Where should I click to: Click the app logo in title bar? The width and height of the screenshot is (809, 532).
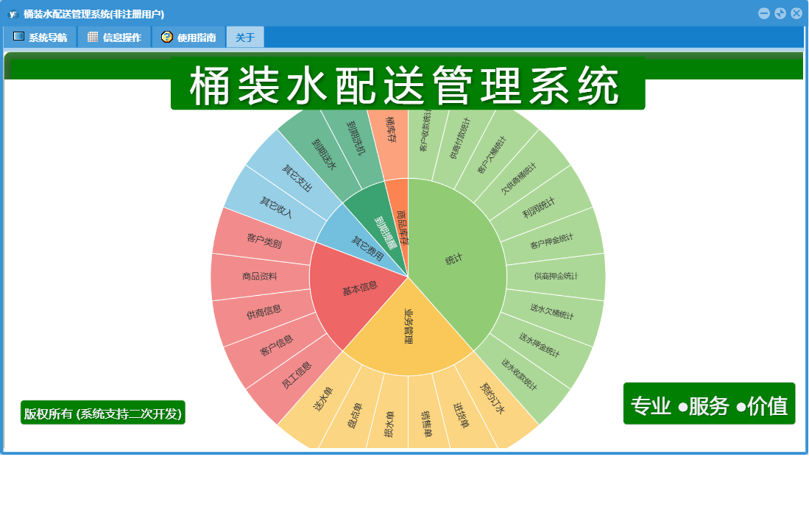coord(13,14)
